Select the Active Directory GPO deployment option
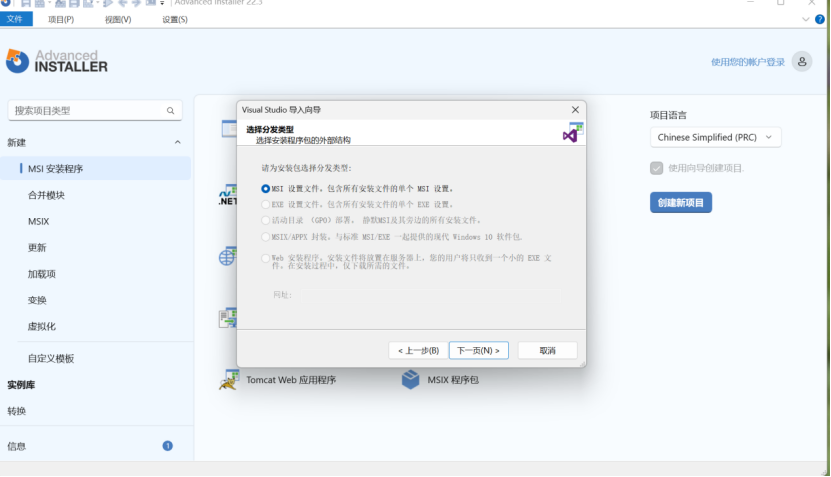The width and height of the screenshot is (831, 477). pyautogui.click(x=266, y=220)
